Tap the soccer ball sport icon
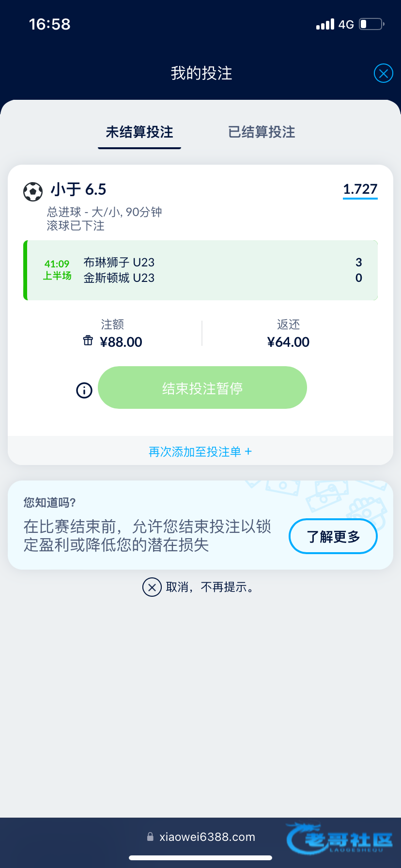This screenshot has width=401, height=868. coord(33,191)
